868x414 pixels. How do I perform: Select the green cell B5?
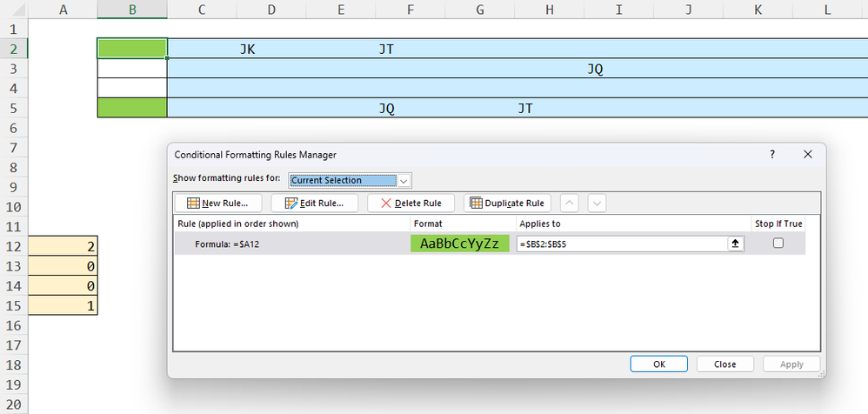click(132, 107)
